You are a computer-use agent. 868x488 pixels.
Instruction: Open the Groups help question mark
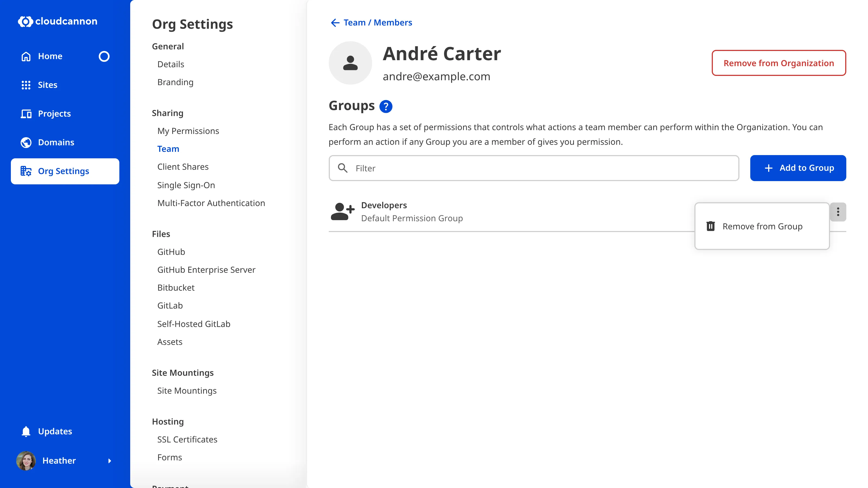pos(386,106)
